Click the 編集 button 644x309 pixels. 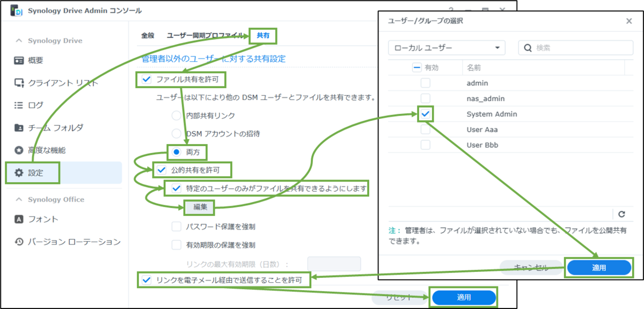pyautogui.click(x=200, y=206)
